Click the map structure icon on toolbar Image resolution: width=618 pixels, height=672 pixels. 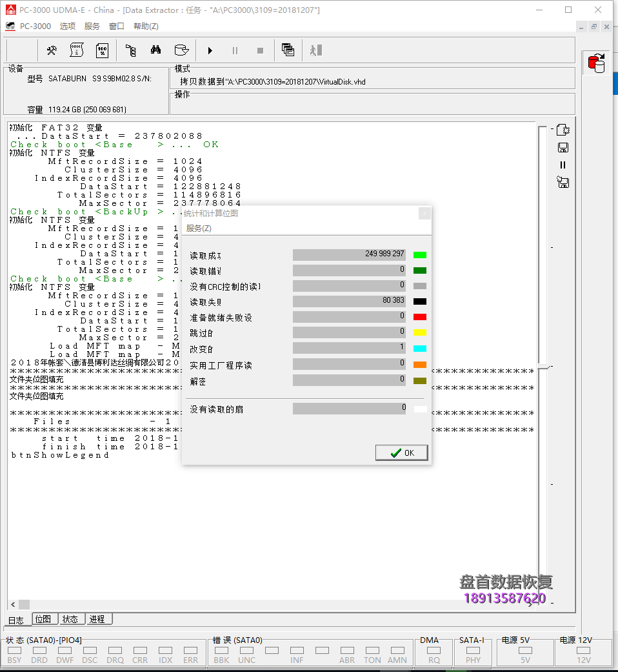(130, 50)
